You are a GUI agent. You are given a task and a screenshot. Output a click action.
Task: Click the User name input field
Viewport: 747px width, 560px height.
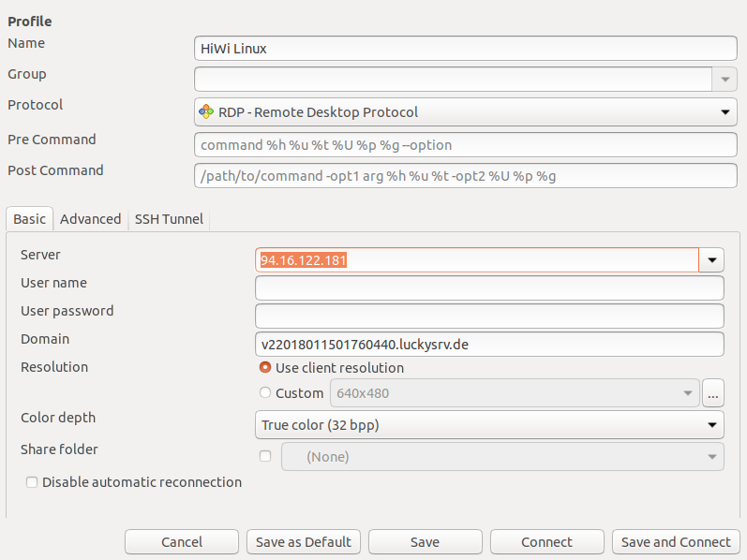pyautogui.click(x=489, y=287)
